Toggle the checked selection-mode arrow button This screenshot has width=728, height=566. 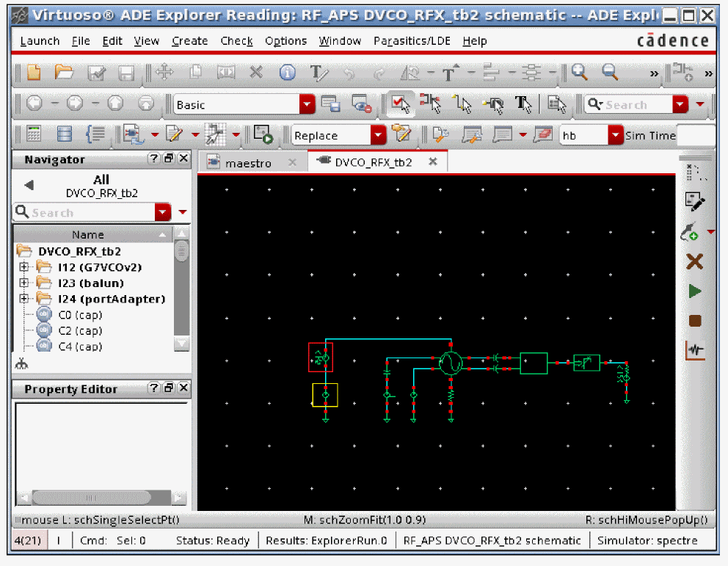coord(401,104)
